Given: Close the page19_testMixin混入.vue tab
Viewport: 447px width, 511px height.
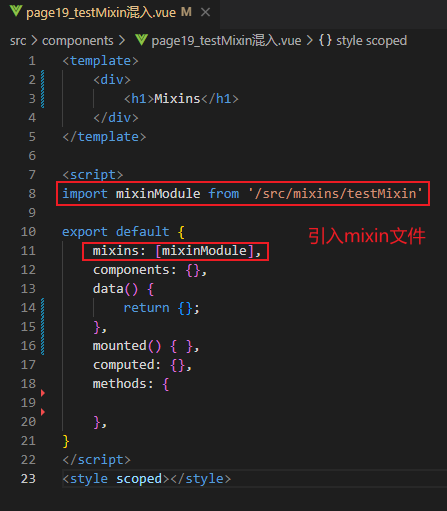Looking at the screenshot, I should pos(206,13).
